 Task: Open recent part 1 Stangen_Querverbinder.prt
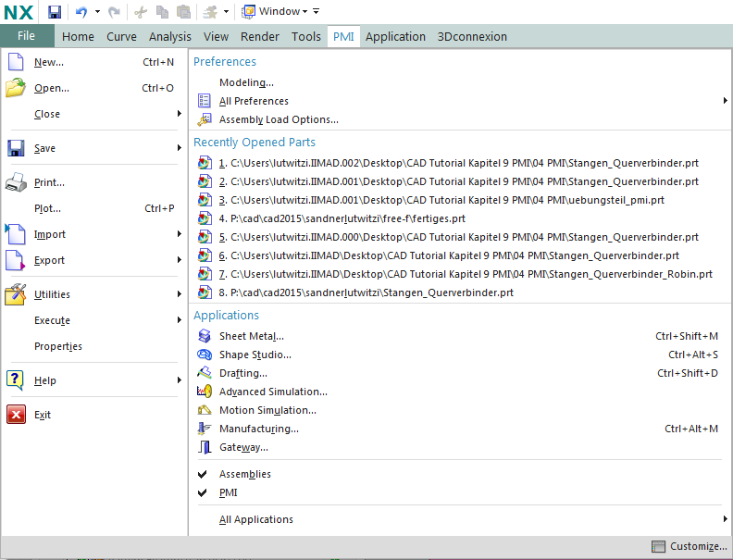(458, 163)
